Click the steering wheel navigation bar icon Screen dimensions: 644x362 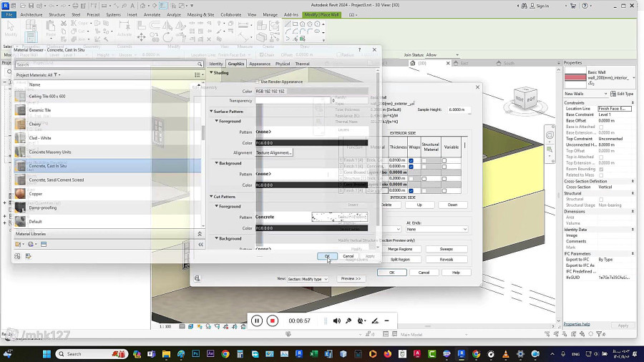(550, 135)
